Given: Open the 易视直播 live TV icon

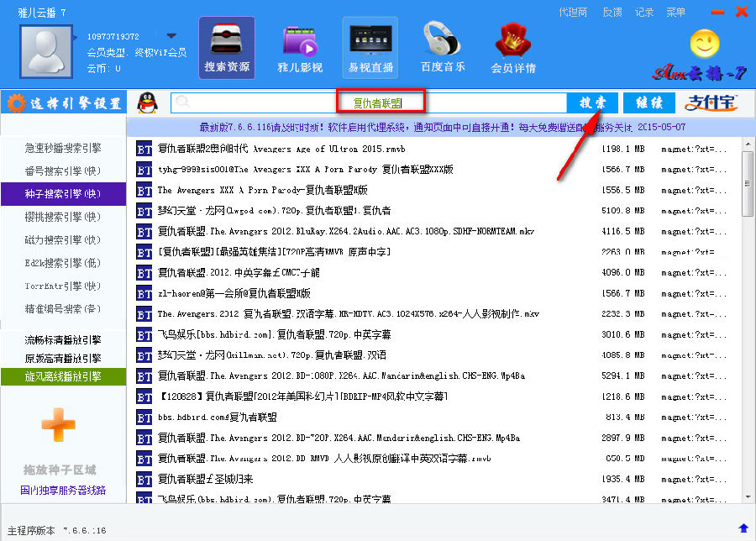Looking at the screenshot, I should pyautogui.click(x=370, y=48).
